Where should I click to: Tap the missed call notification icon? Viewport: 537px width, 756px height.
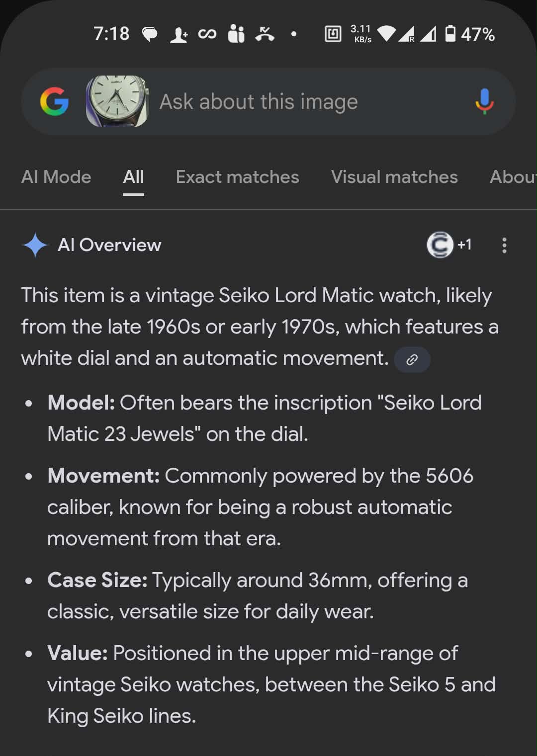tap(265, 34)
